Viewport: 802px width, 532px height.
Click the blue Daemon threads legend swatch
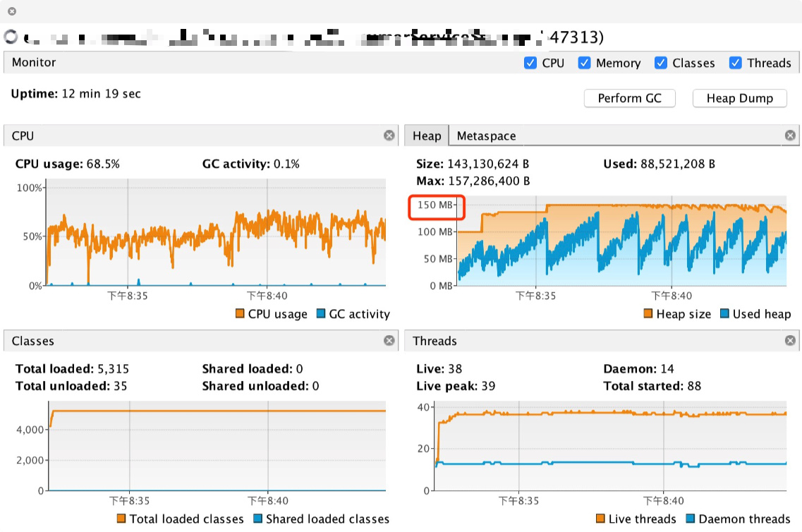pos(691,519)
